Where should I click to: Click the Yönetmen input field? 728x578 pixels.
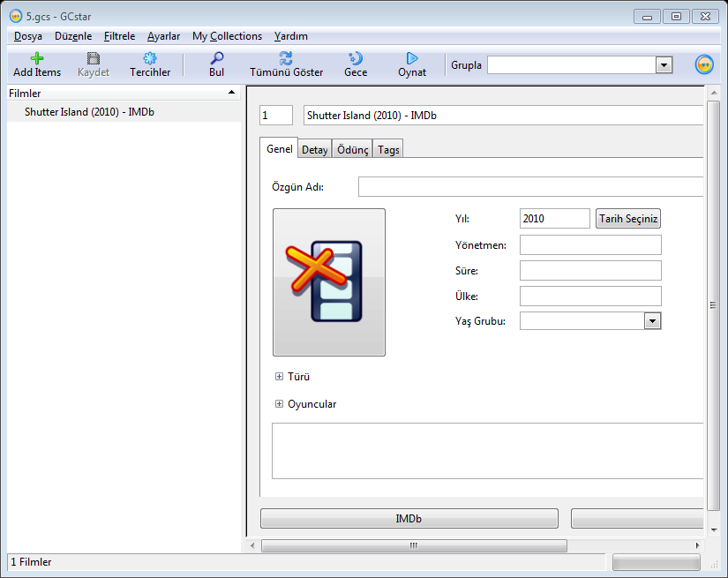590,244
